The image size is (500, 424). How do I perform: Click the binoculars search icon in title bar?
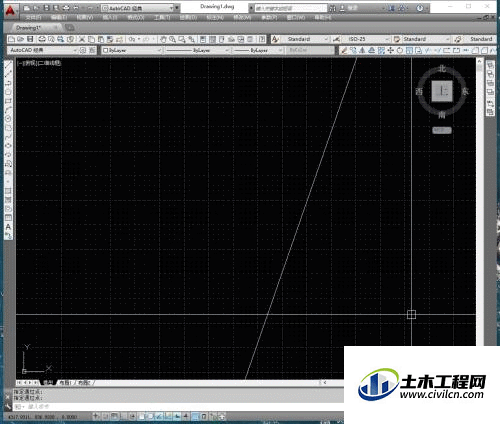tap(332, 8)
